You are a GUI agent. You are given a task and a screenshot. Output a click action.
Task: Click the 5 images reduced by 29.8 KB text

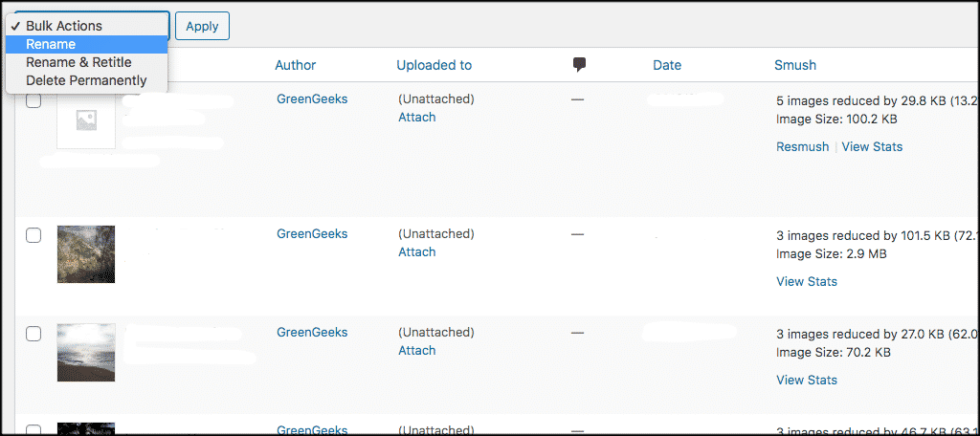877,100
